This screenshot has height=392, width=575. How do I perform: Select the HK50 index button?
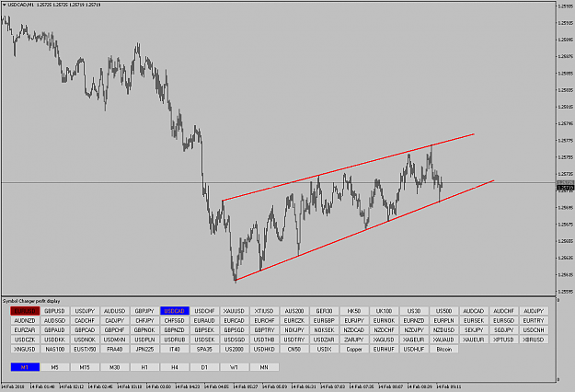[354, 311]
